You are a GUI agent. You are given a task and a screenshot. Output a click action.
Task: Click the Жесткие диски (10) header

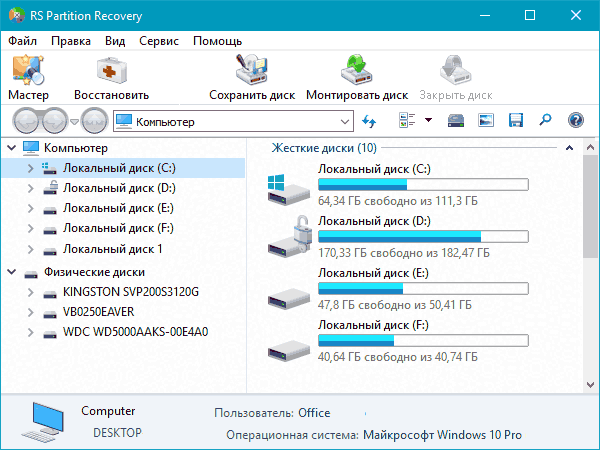324,148
